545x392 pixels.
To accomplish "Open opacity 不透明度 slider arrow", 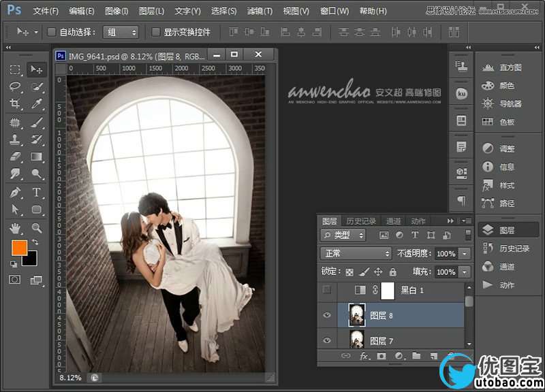I will click(x=465, y=254).
